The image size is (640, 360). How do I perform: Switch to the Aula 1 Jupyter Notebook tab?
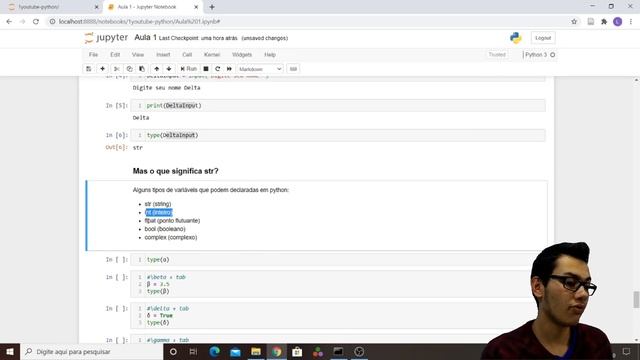click(x=153, y=7)
